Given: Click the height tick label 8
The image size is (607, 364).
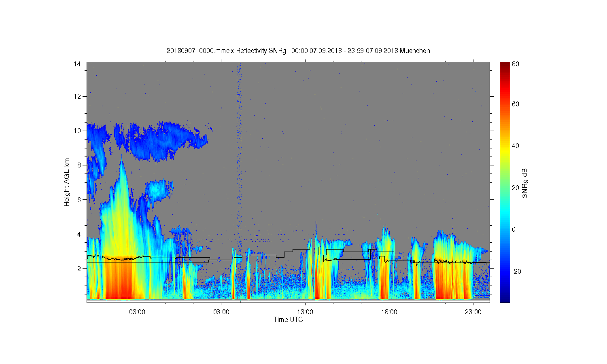Looking at the screenshot, I should pyautogui.click(x=79, y=165).
